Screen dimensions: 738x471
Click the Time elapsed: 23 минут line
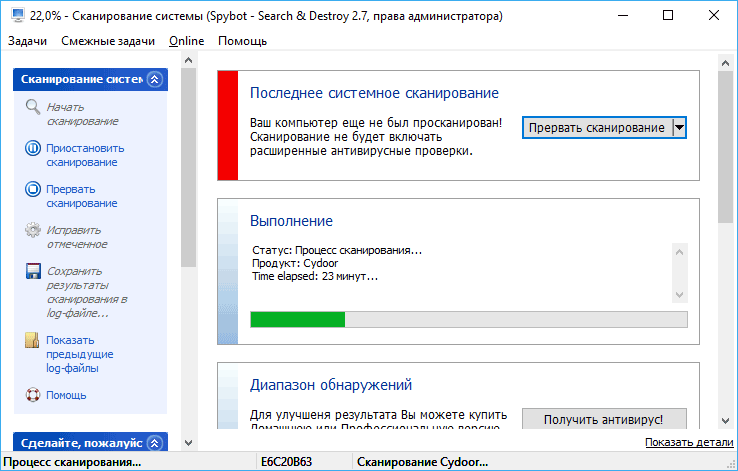click(315, 276)
